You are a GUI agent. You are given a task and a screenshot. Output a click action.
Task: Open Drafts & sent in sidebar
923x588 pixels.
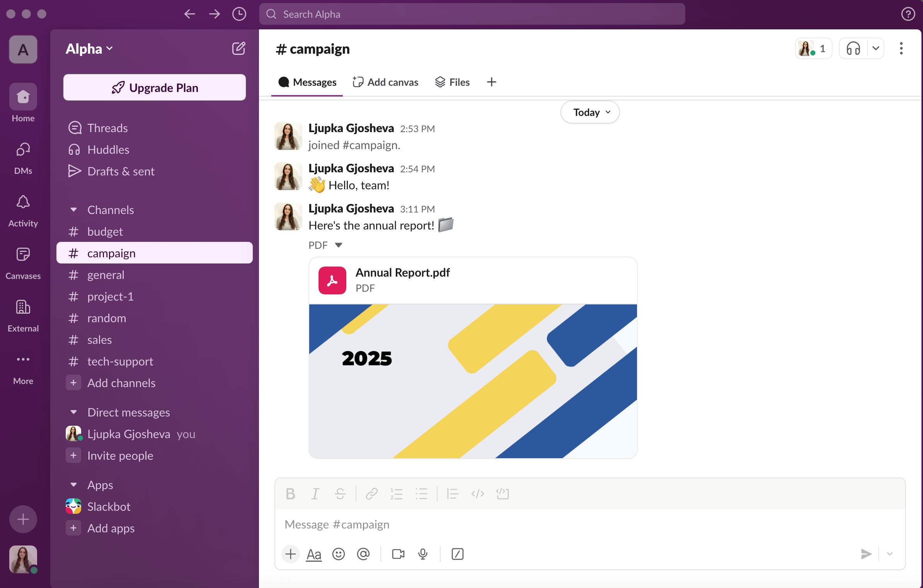coord(154,171)
